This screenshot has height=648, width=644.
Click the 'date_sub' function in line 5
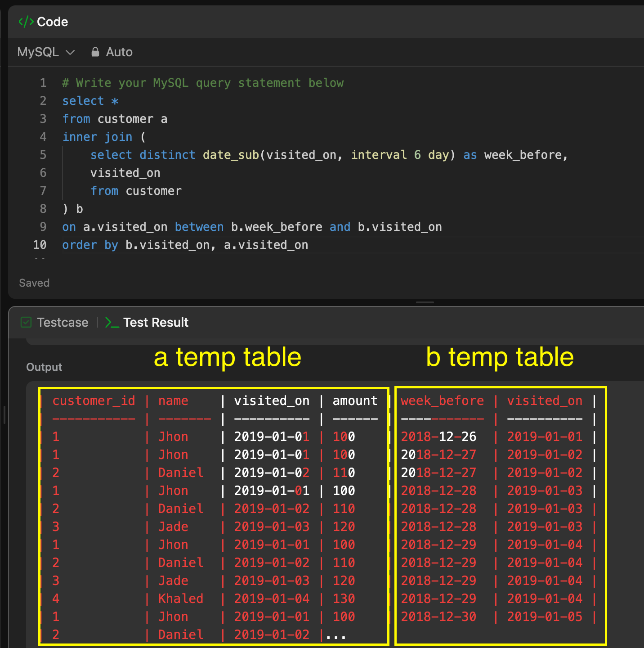click(231, 155)
